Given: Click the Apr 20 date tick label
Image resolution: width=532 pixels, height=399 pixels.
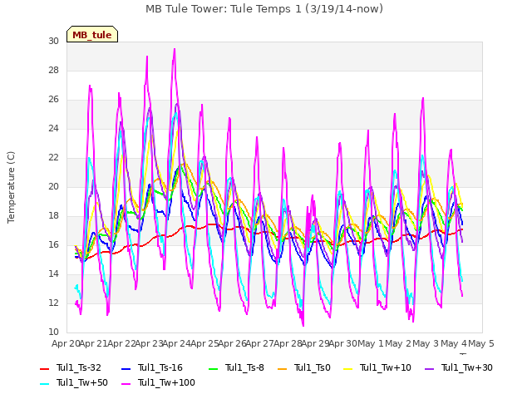Looking at the screenshot, I should (66, 343).
